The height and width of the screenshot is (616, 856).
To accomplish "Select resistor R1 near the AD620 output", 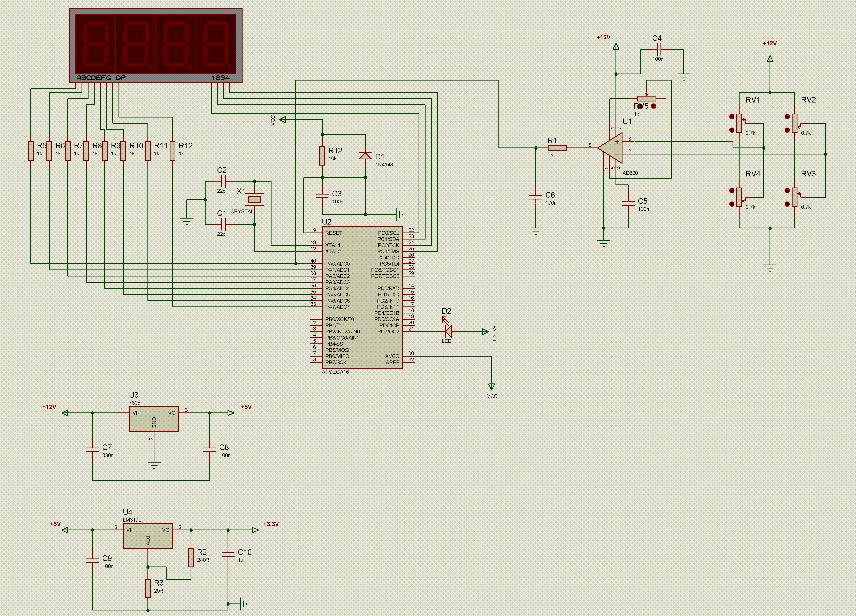I will [x=557, y=148].
